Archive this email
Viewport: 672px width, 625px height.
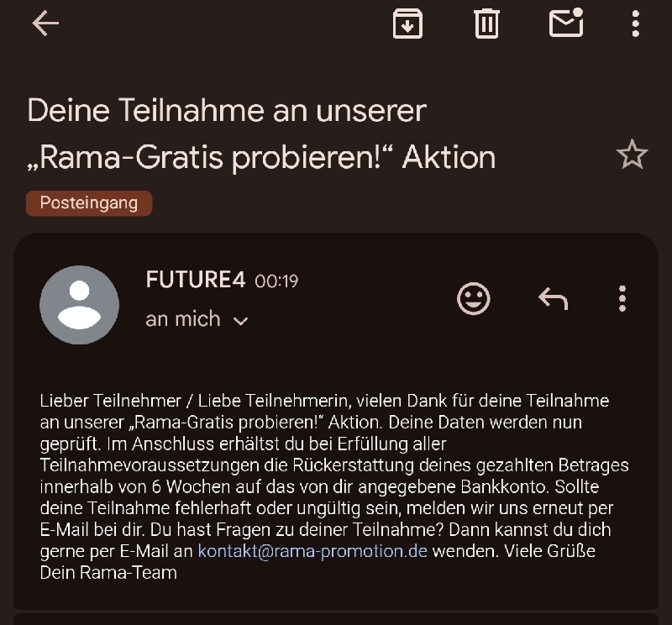point(407,24)
